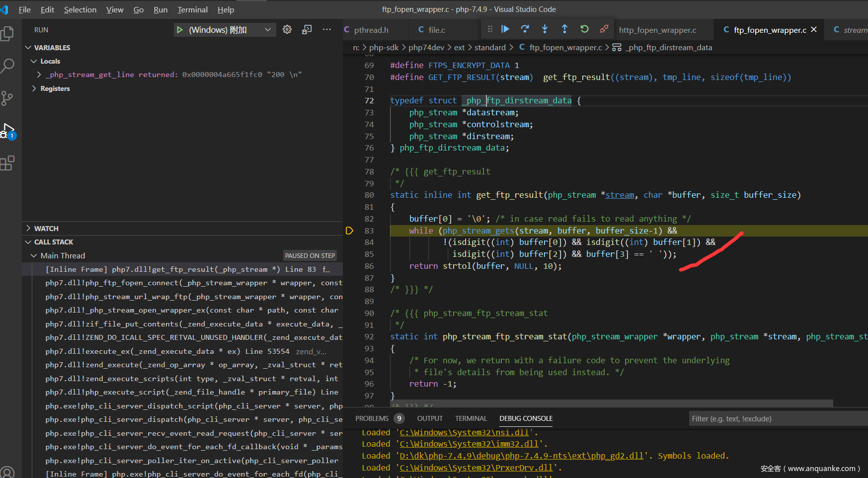Start debugging with the green play button

pos(179,30)
